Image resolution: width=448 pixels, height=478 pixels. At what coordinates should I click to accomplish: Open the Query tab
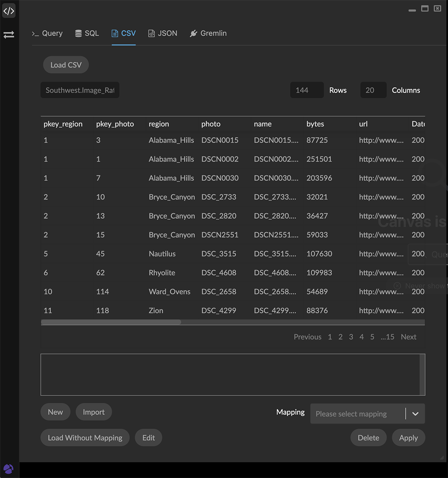click(x=47, y=33)
